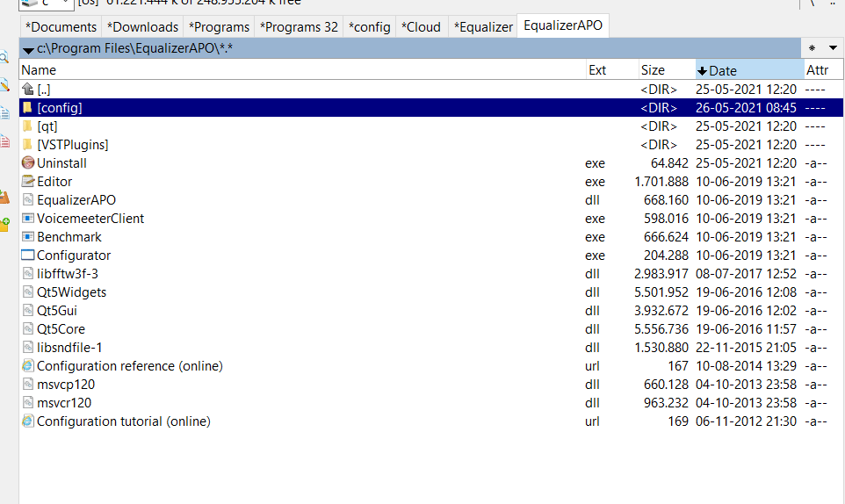The width and height of the screenshot is (845, 504).
Task: Select the Qt5Gui file name
Action: [57, 311]
